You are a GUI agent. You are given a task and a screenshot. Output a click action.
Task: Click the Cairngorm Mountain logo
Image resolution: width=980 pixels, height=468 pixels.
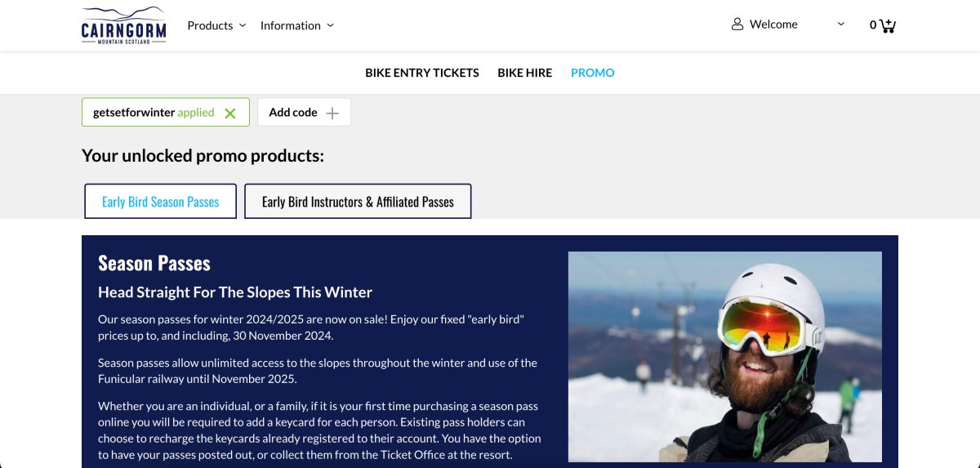pyautogui.click(x=124, y=25)
